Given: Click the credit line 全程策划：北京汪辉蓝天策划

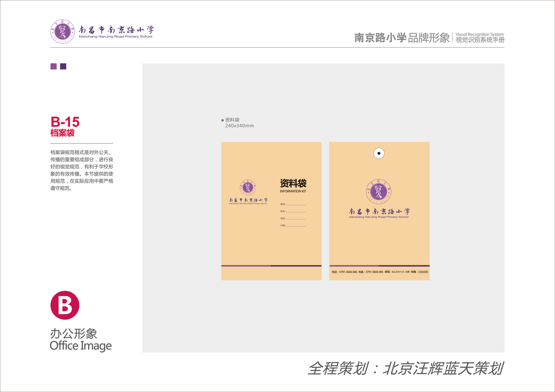Looking at the screenshot, I should [405, 368].
